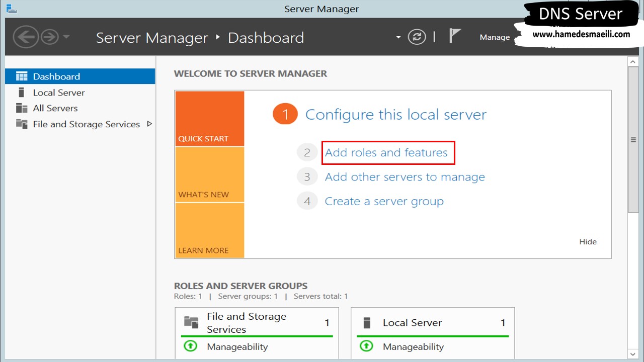Click the Local Server tile icon
The image size is (644, 362).
coord(367,322)
